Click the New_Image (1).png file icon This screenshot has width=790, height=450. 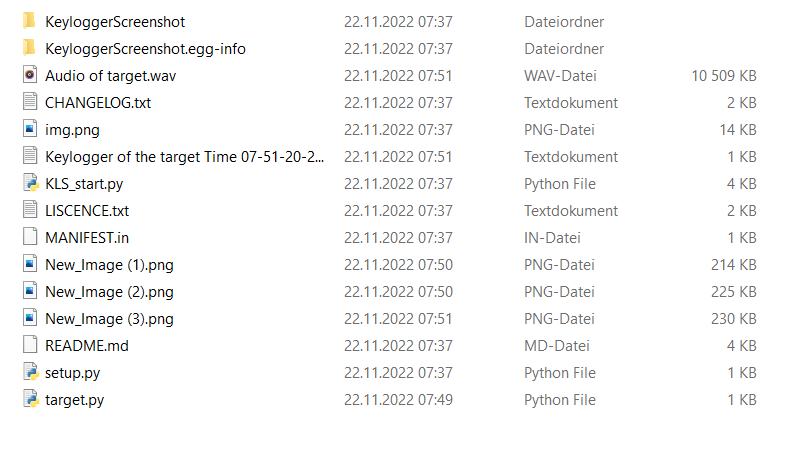pyautogui.click(x=30, y=264)
